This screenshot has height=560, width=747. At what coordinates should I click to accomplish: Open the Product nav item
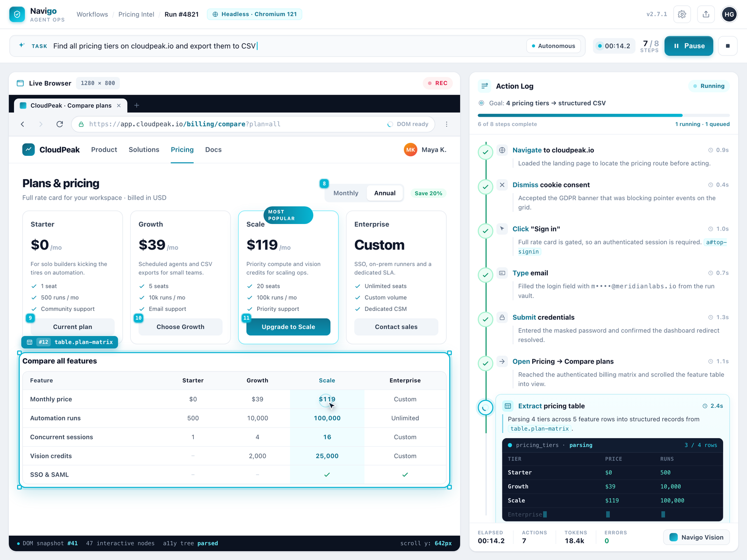point(104,150)
